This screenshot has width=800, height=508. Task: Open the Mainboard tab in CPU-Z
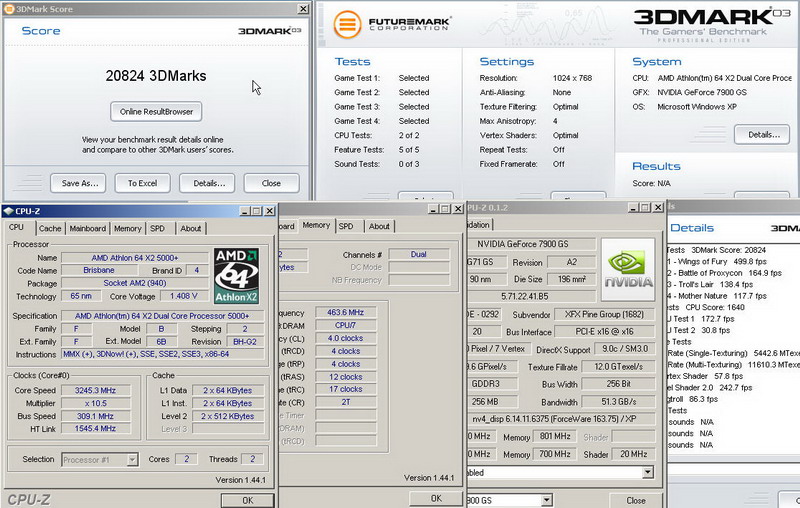(88, 228)
